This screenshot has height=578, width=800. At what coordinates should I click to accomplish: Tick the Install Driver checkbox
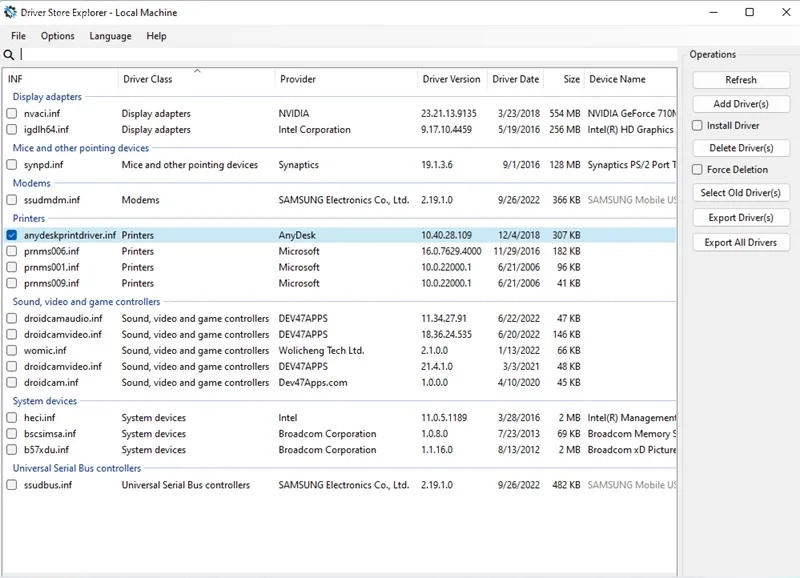[x=698, y=126]
